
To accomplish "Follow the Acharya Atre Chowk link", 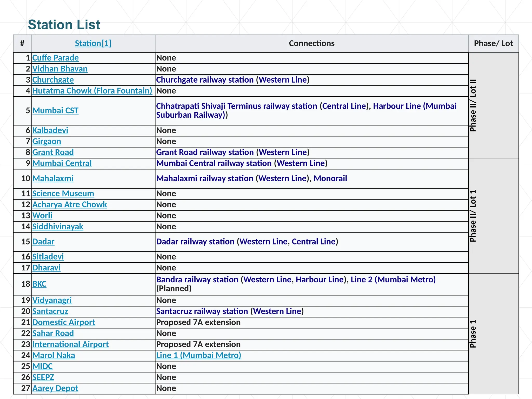I will (70, 205).
